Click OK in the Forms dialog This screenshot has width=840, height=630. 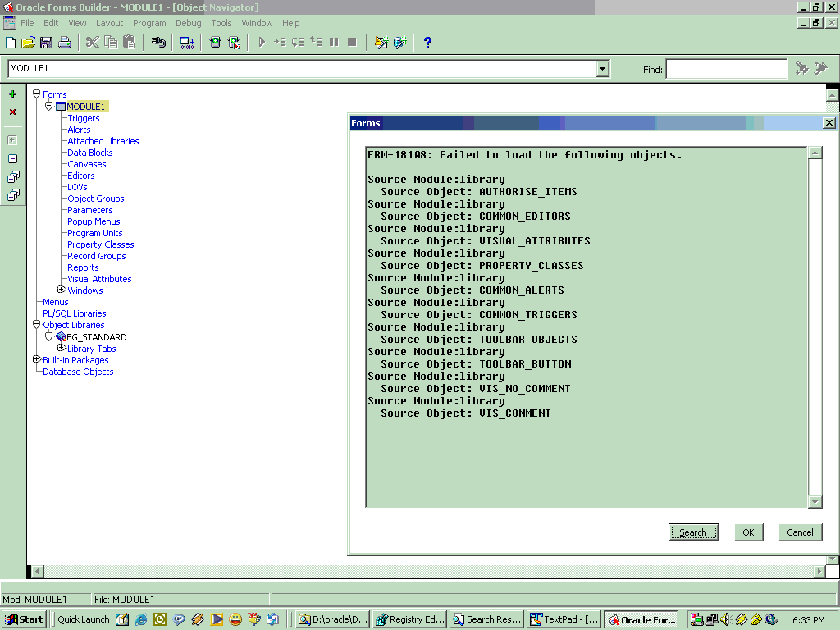(748, 532)
